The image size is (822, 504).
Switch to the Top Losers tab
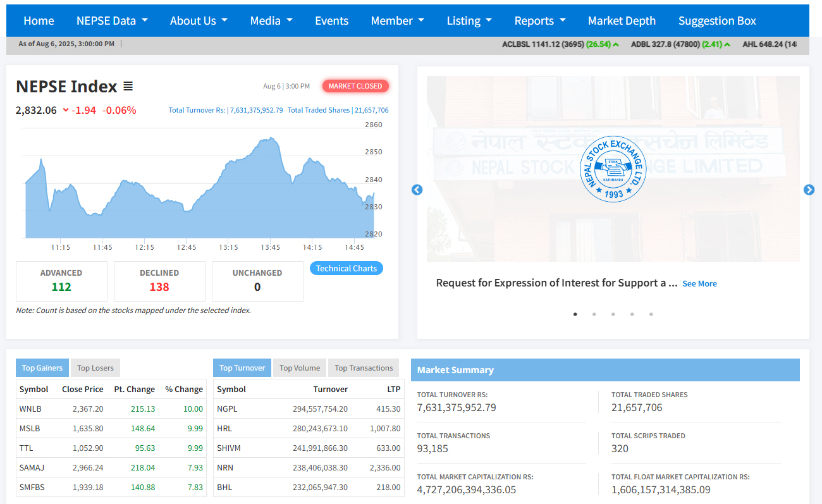[95, 368]
